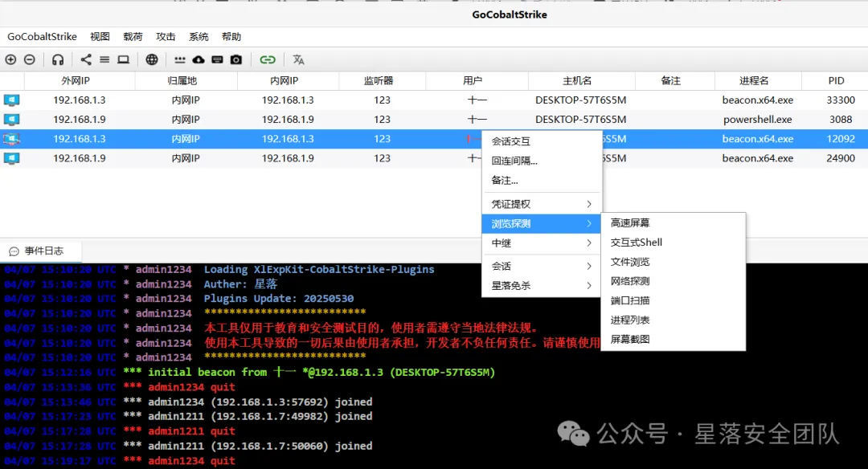Click the three-line list view icon
This screenshot has width=868, height=469.
104,59
